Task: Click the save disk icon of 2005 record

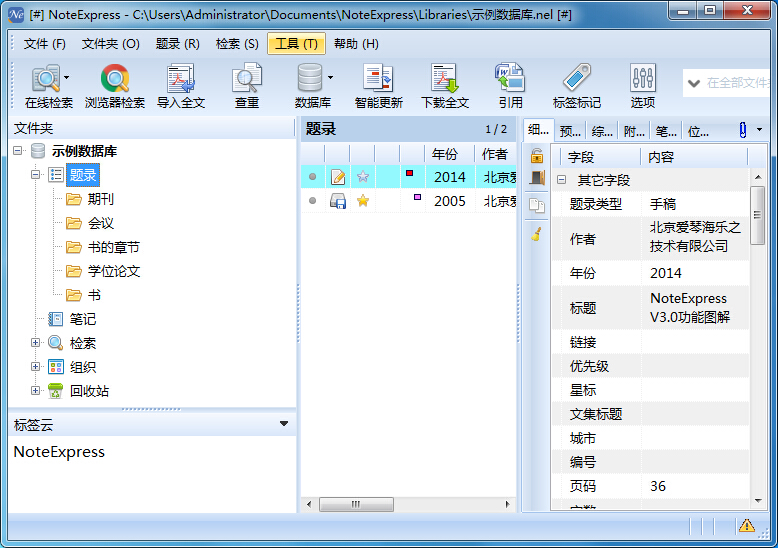Action: pyautogui.click(x=338, y=201)
